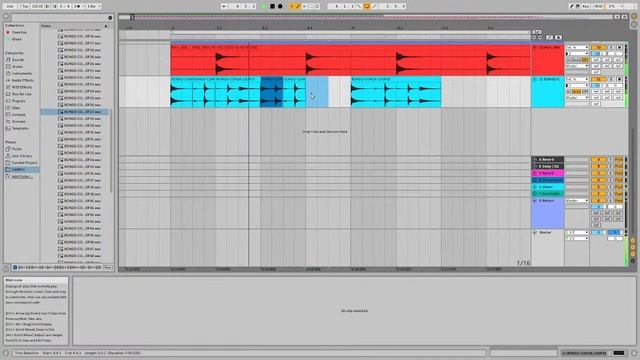Toggle the A Reverb return activator

click(x=598, y=160)
